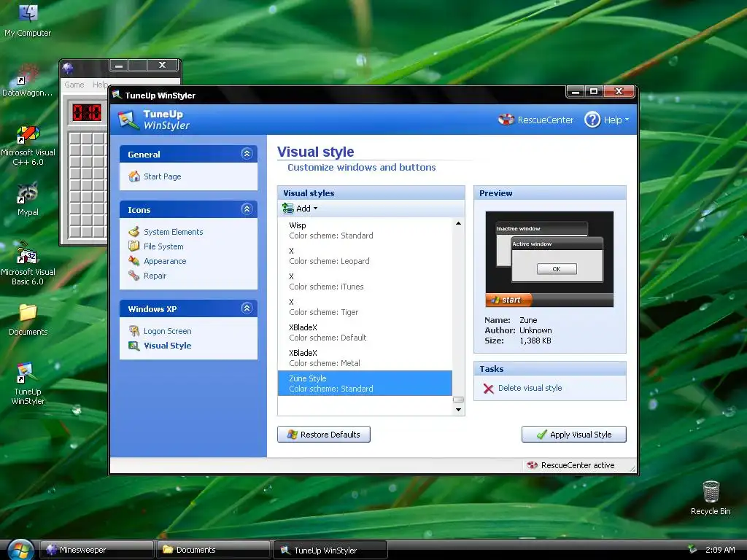Image resolution: width=747 pixels, height=560 pixels.
Task: Click the visual styles scrollbar up arrow
Action: pos(458,223)
